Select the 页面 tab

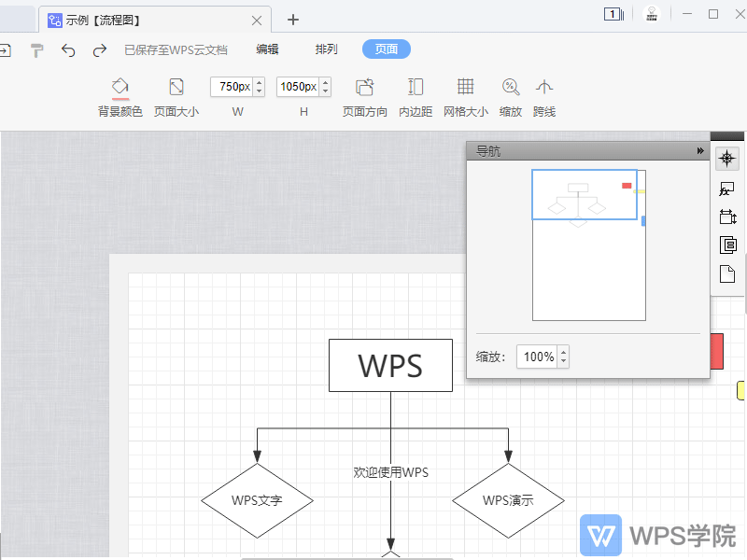click(x=387, y=49)
